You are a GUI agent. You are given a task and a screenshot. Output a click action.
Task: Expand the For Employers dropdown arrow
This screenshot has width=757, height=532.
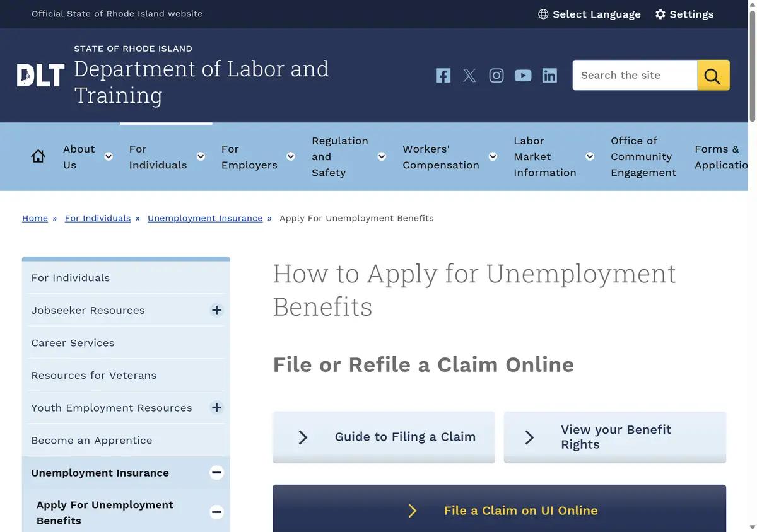point(291,156)
